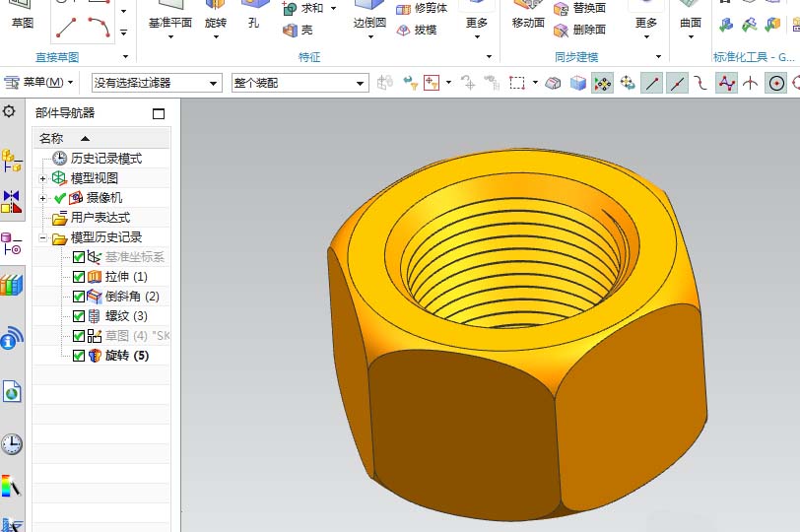800x532 pixels.
Task: Click the navigator settings gear icon
Action: click(x=9, y=111)
